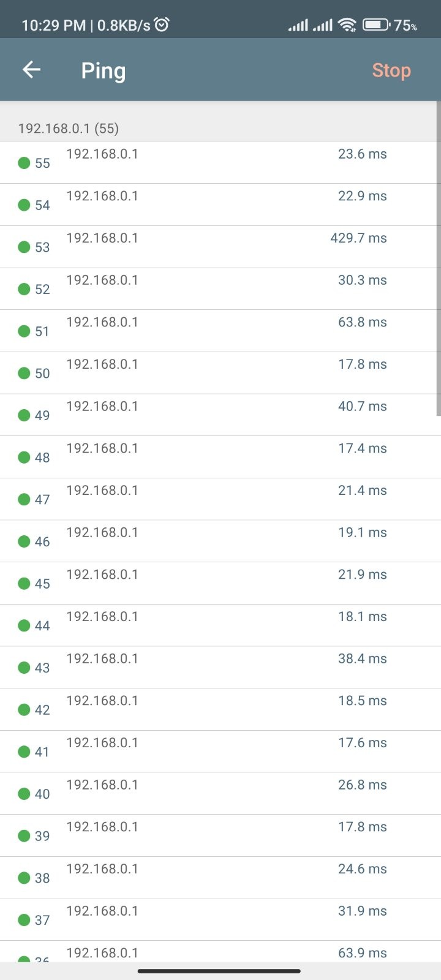This screenshot has height=980, width=441.
Task: Click the green status dot for ping 55
Action: point(24,163)
